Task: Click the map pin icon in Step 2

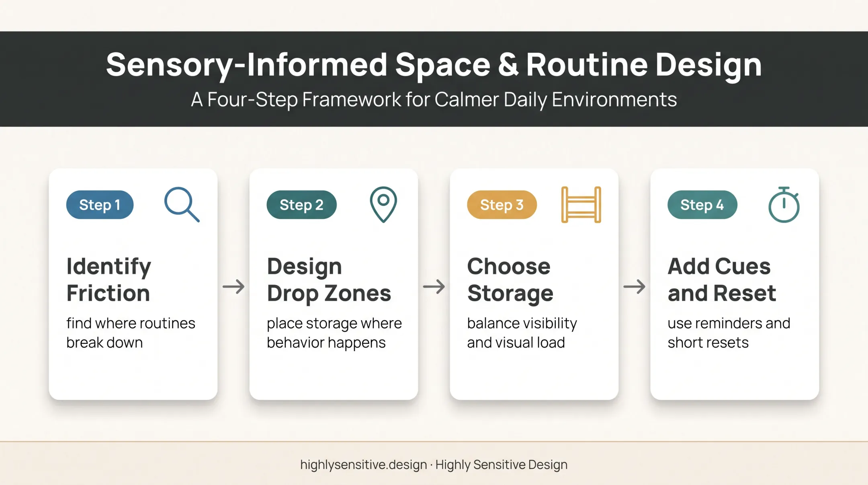Action: (x=383, y=204)
